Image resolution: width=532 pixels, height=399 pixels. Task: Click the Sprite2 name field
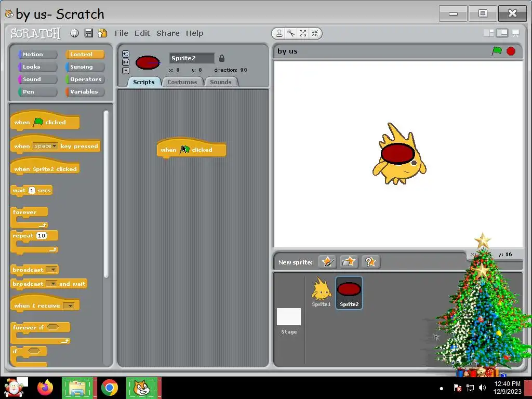[x=192, y=58]
